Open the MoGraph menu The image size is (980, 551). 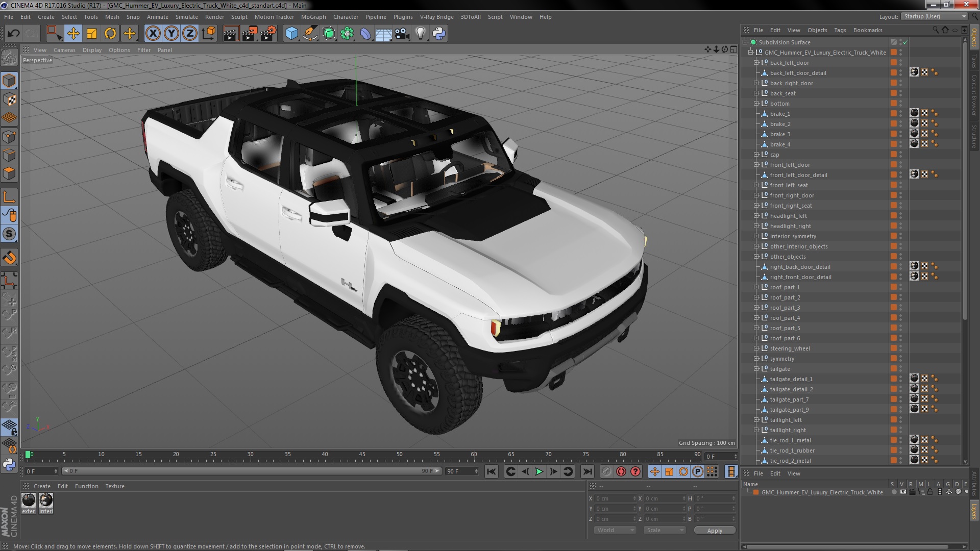tap(313, 17)
